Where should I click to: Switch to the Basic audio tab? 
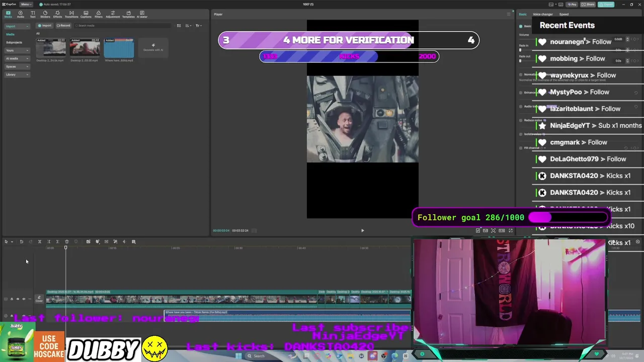(x=523, y=14)
